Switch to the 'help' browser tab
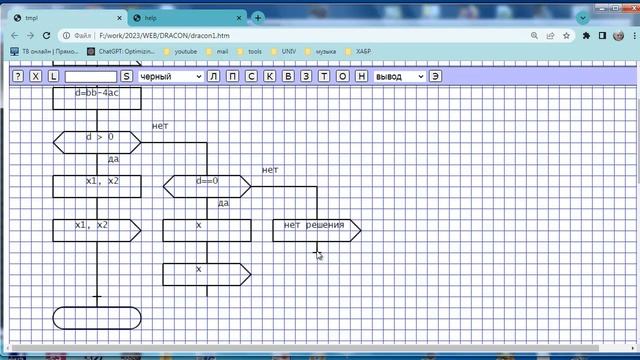The width and height of the screenshot is (640, 360). pyautogui.click(x=186, y=18)
